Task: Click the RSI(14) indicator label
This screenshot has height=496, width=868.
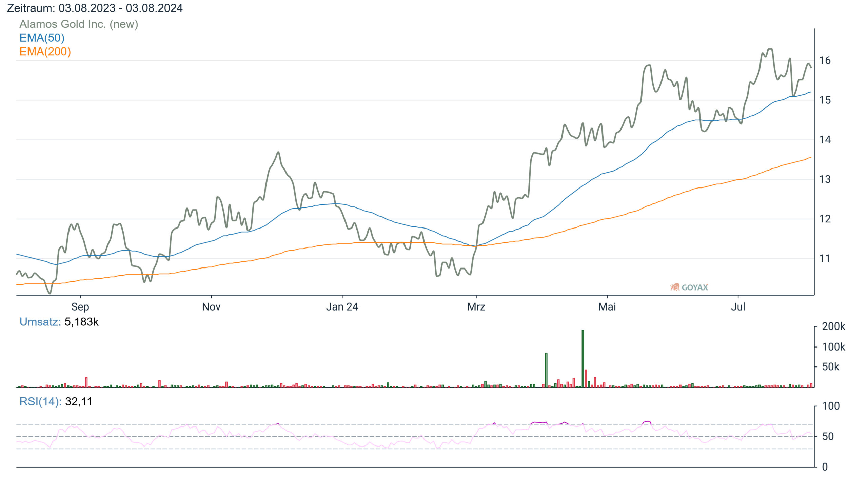Action: tap(41, 402)
